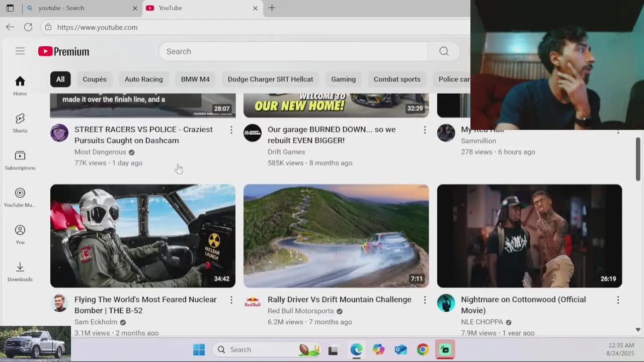Open a new browser tab
644x362 pixels.
click(272, 8)
